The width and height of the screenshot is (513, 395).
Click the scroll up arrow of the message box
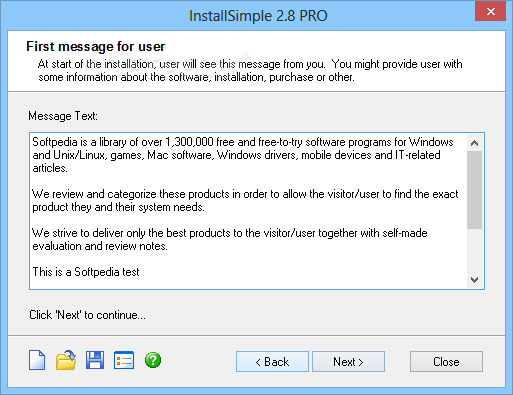pyautogui.click(x=474, y=143)
